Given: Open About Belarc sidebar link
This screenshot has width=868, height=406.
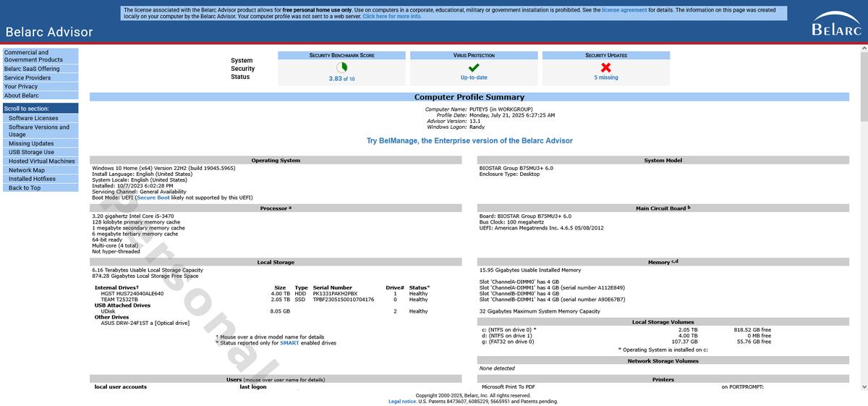Looking at the screenshot, I should coord(41,96).
